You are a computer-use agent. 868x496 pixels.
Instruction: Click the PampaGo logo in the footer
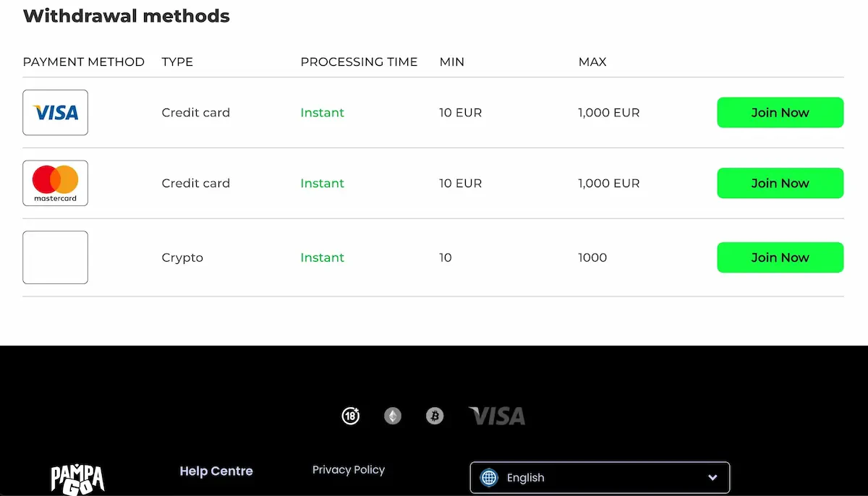click(77, 479)
